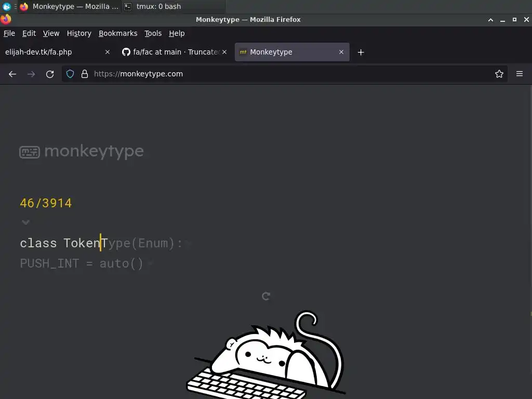Screen dimensions: 532x399
Task: Close the fa/fac GitHub tab
Action: [224, 52]
